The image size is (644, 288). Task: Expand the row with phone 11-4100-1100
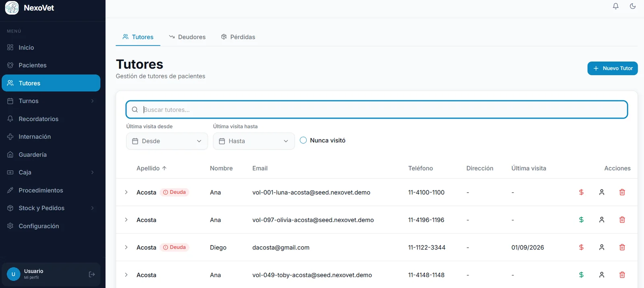[126, 192]
